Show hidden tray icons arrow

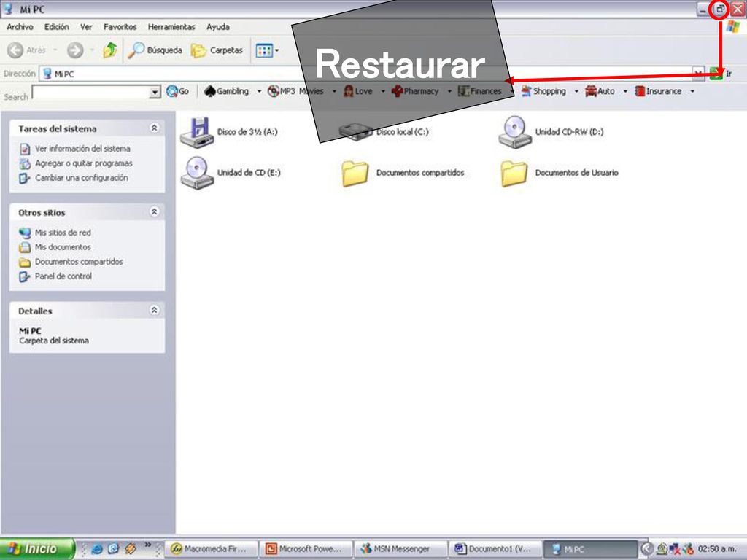pyautogui.click(x=646, y=548)
